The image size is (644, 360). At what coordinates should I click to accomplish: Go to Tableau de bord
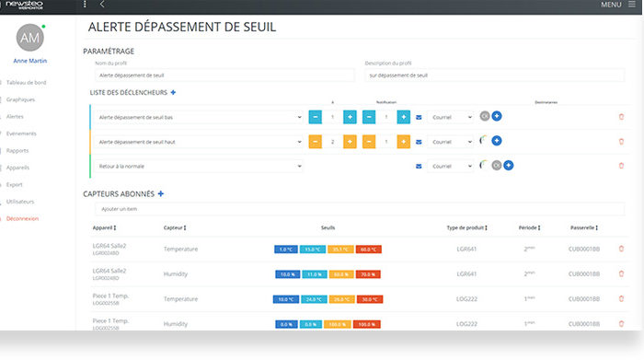(x=27, y=83)
